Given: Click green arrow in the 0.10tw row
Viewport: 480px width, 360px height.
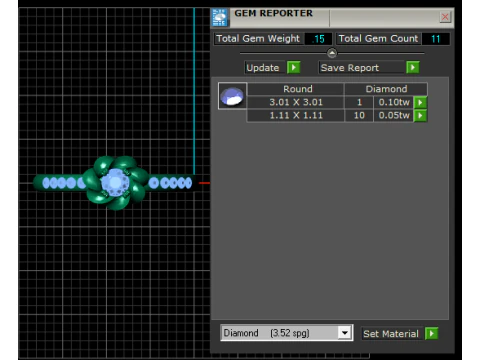Looking at the screenshot, I should pos(420,102).
